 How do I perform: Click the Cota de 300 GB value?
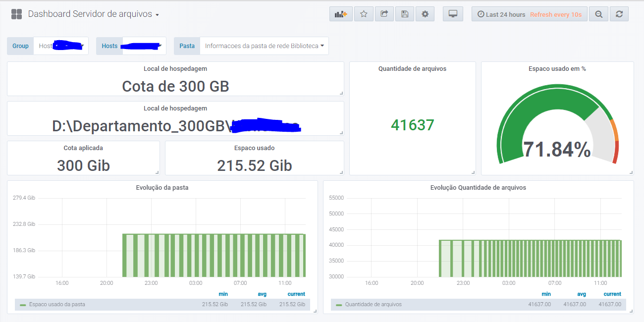(x=175, y=86)
